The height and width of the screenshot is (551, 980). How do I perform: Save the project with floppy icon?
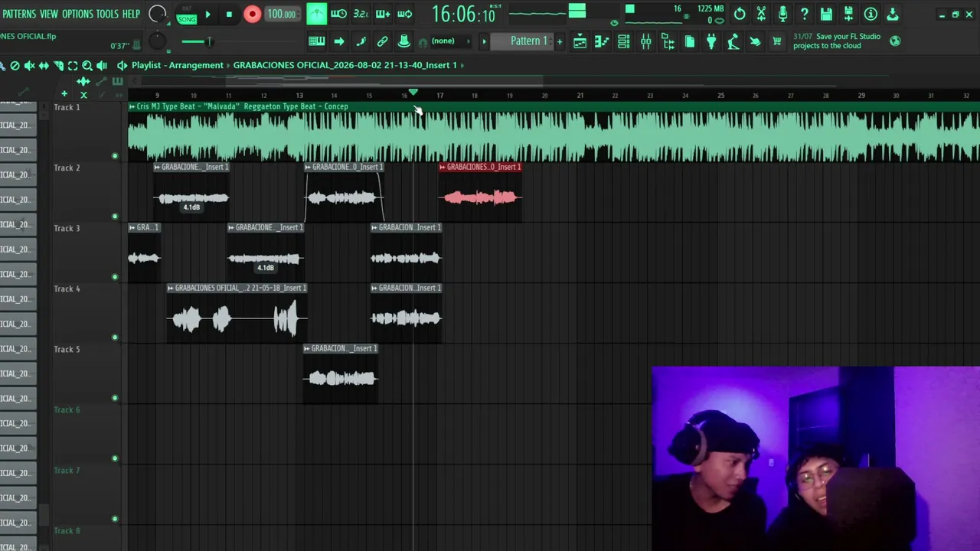coord(826,14)
